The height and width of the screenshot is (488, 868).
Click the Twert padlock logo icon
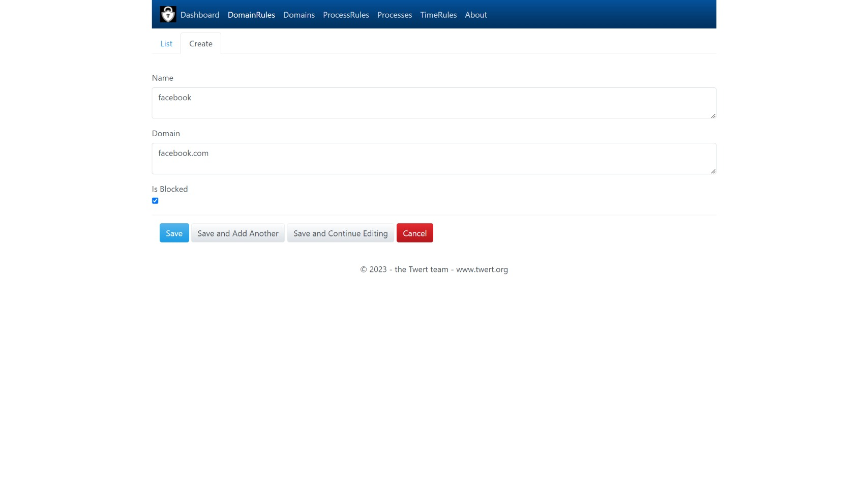(168, 14)
